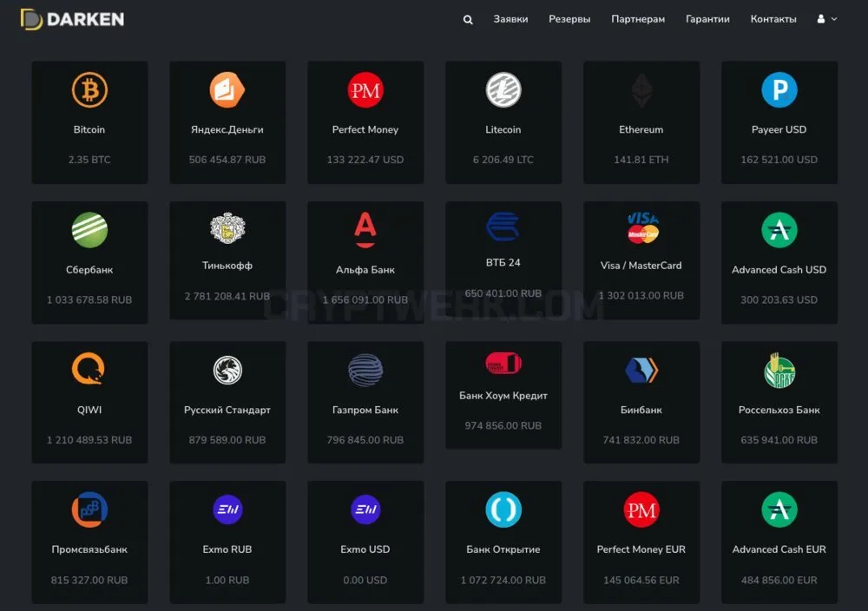Viewport: 868px width, 611px height.
Task: Click the 2 781 208.41 RUB reserve
Action: [x=227, y=296]
